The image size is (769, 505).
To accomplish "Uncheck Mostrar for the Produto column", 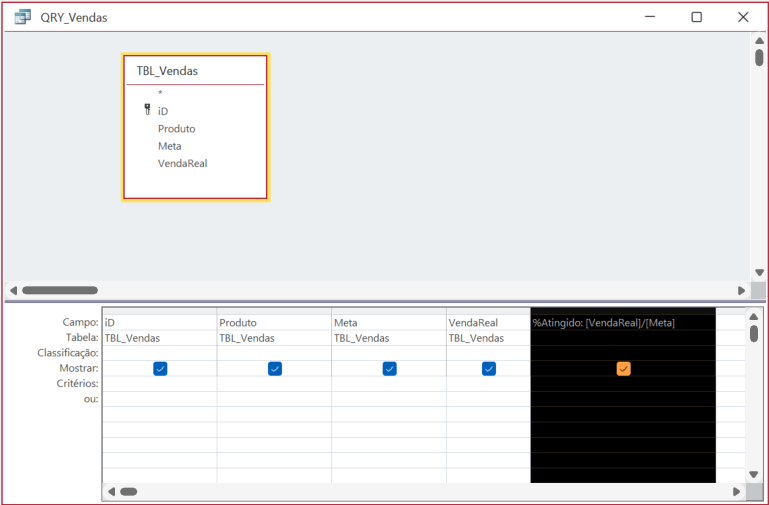I will [275, 369].
